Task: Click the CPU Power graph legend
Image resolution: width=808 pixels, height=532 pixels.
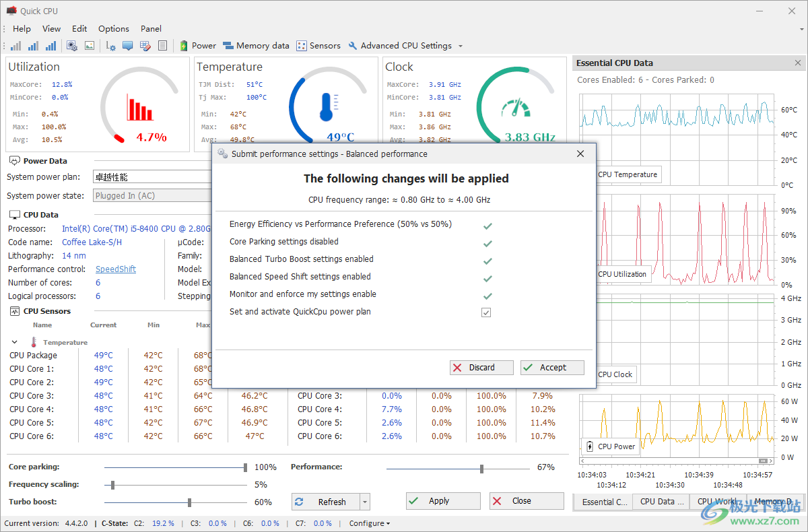Action: tap(610, 446)
